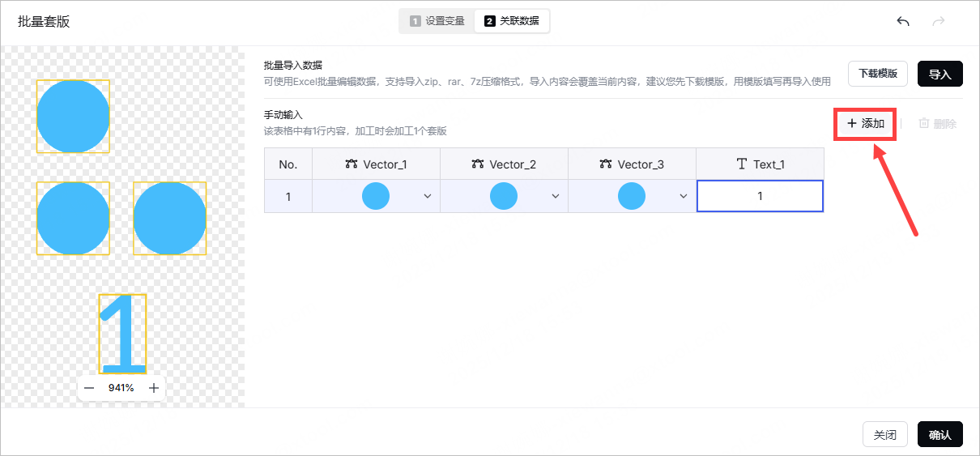Click the 添加 button to add row
The width and height of the screenshot is (980, 456).
point(865,124)
